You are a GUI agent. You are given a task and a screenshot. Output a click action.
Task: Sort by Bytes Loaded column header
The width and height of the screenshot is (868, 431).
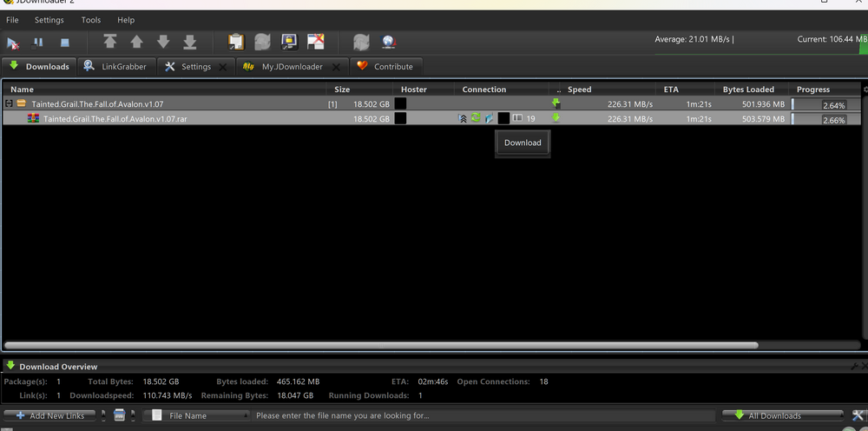tap(753, 90)
